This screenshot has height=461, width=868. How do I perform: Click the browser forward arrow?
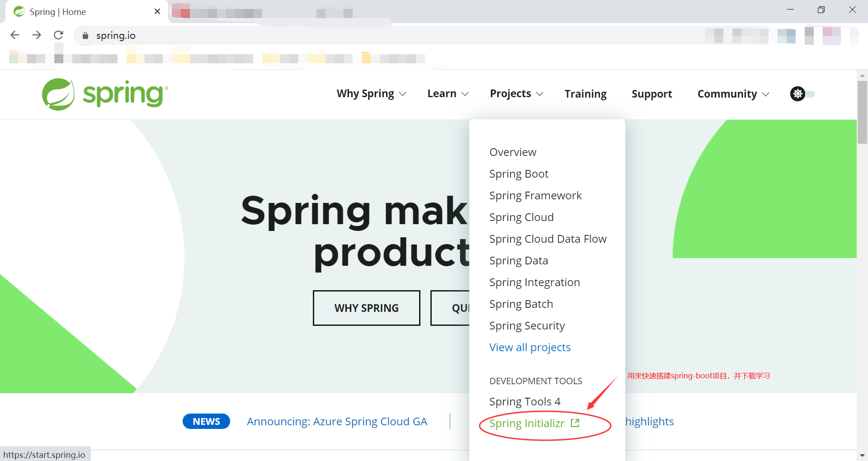point(37,35)
